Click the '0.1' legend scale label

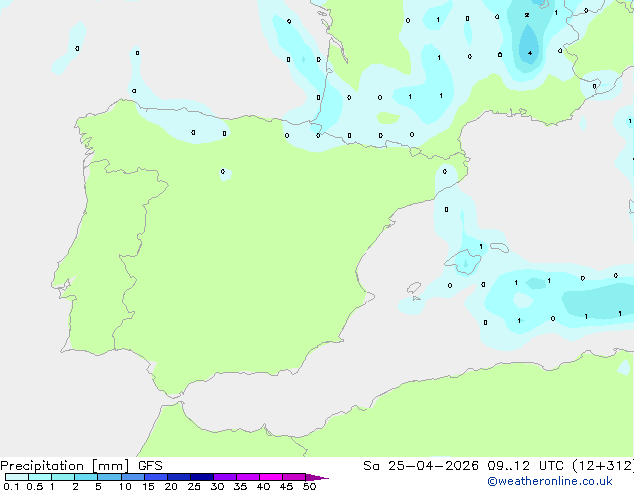(x=11, y=486)
